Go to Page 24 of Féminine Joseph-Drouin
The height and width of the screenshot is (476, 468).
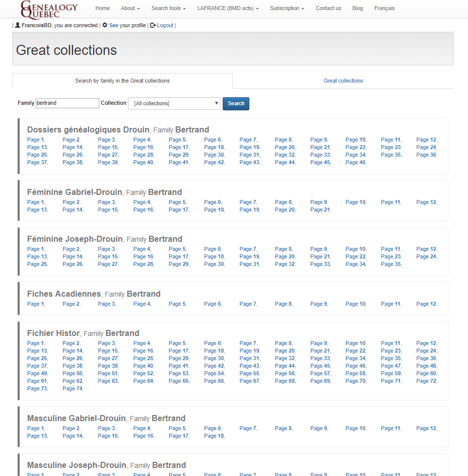point(426,256)
